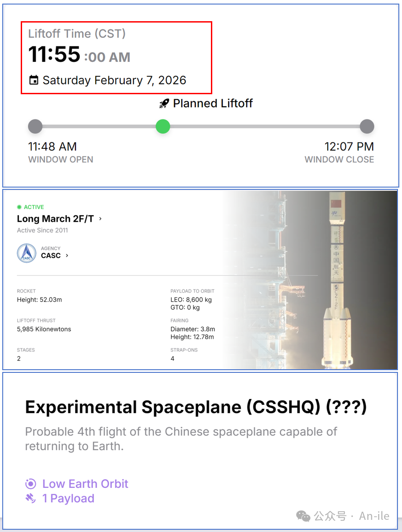Expand the chevron next to CASC
Viewport: 402px width, 532px height.
point(67,256)
